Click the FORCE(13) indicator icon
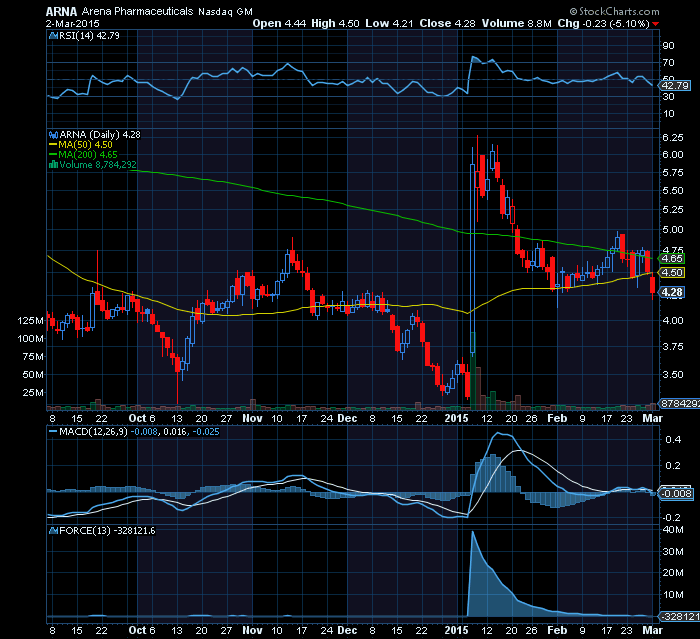Screen dimensions: 700x639 (53, 530)
